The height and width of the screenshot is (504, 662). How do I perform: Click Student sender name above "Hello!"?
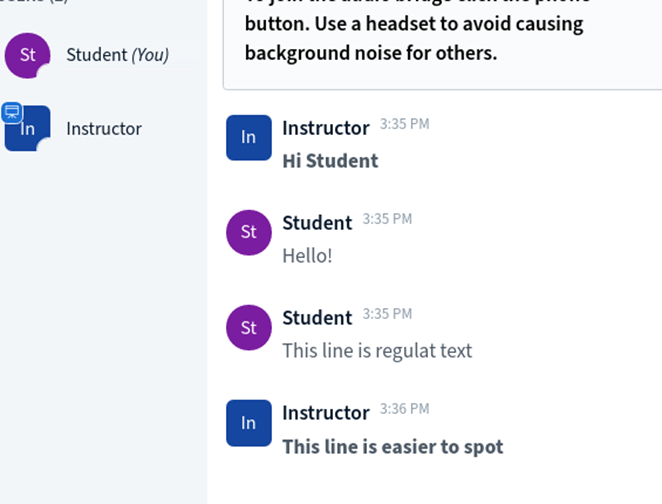pyautogui.click(x=317, y=223)
